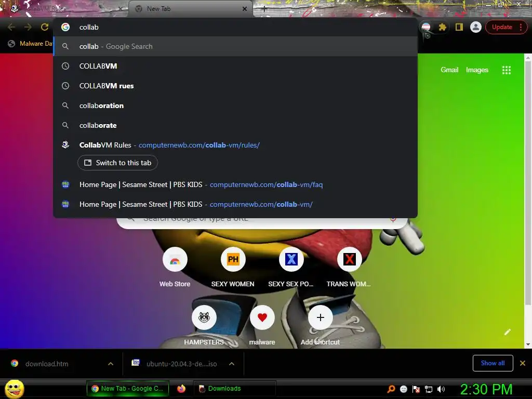
Task: Open the Google apps grid
Action: (506, 70)
